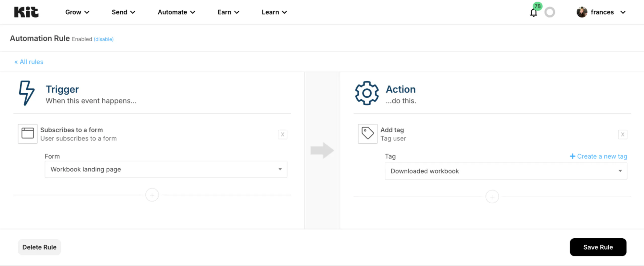
Task: Open the Automate menu
Action: (x=176, y=12)
